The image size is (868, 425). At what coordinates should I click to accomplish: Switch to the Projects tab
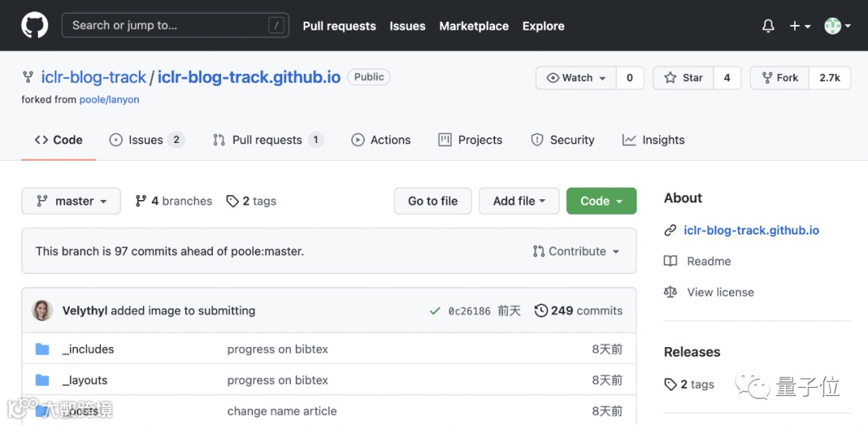(x=470, y=140)
